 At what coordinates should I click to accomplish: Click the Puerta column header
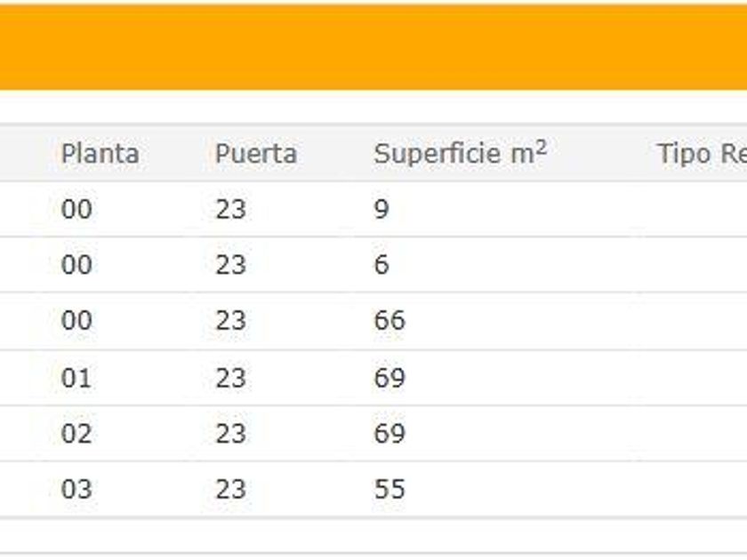click(255, 154)
